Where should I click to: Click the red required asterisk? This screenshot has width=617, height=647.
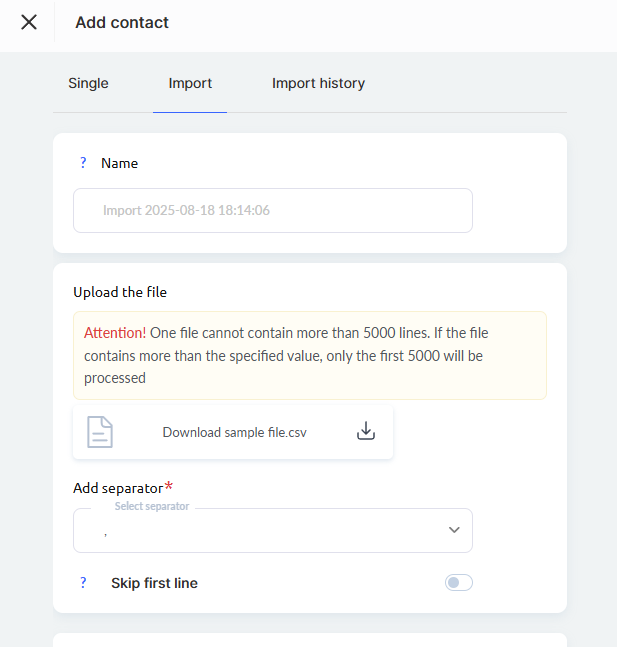(168, 487)
